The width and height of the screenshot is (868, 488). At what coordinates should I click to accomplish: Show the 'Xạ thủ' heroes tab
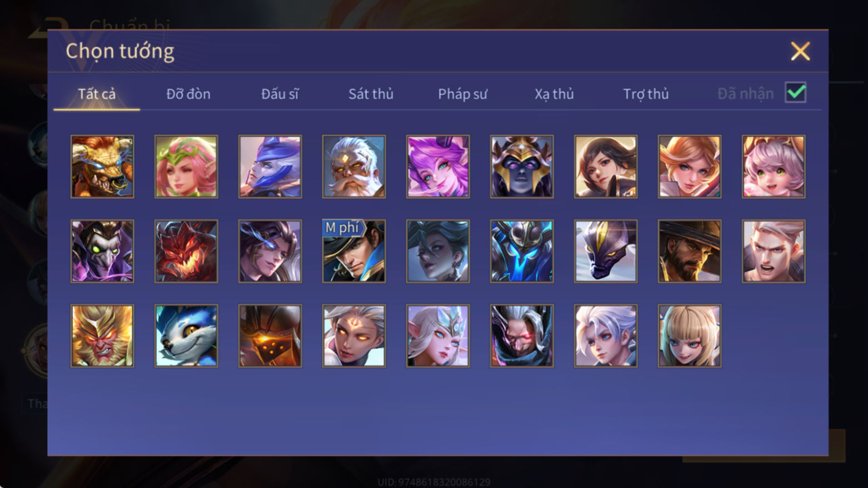click(x=554, y=94)
